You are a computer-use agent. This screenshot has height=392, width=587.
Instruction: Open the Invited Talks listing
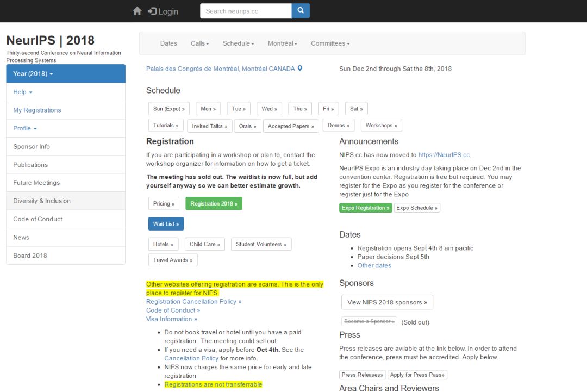(x=210, y=126)
